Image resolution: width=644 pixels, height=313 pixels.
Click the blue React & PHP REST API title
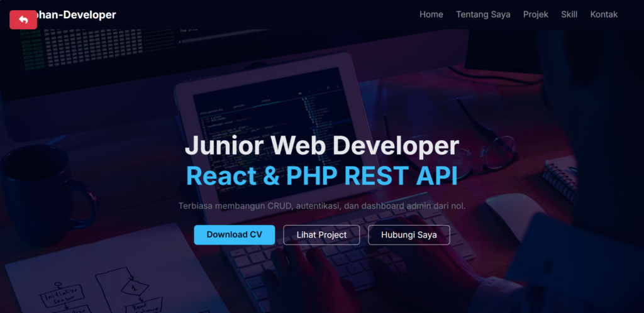321,176
